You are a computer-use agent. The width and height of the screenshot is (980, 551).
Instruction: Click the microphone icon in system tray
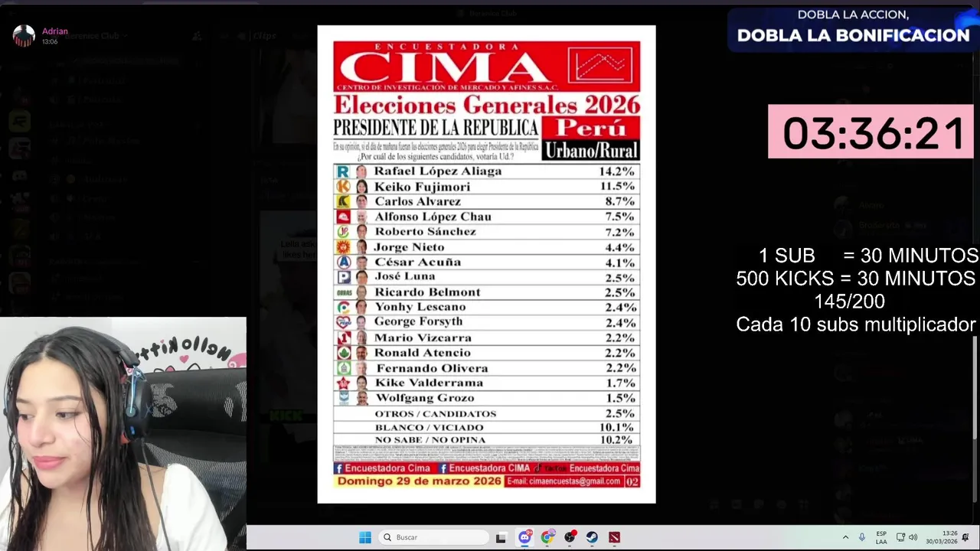coord(862,537)
